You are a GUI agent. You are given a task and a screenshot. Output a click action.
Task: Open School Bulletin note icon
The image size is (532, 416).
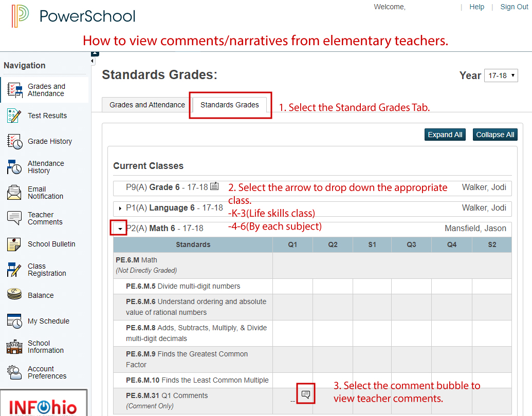pyautogui.click(x=14, y=244)
